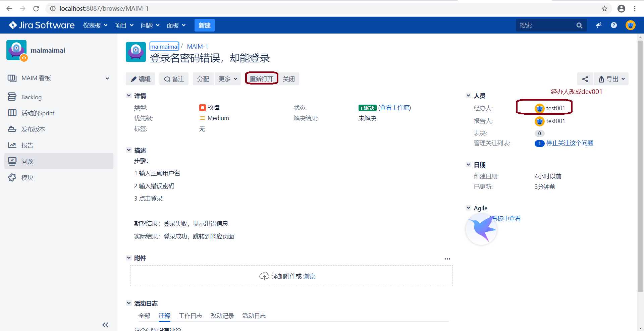Click the 新建 create button

pyautogui.click(x=204, y=25)
